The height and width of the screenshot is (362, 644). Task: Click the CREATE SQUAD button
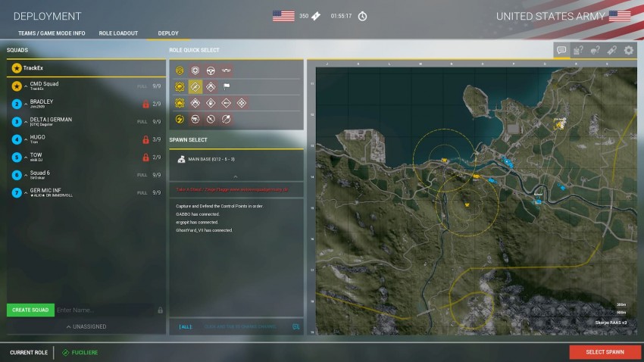click(30, 310)
